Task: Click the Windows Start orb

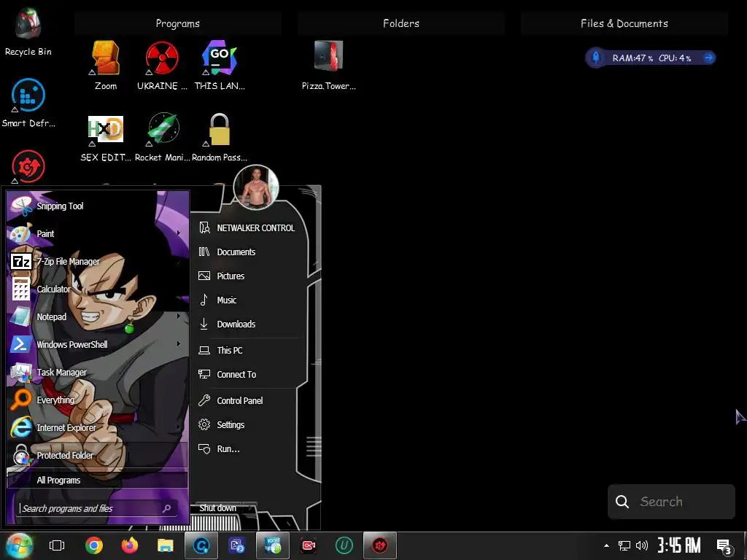Action: pyautogui.click(x=19, y=545)
